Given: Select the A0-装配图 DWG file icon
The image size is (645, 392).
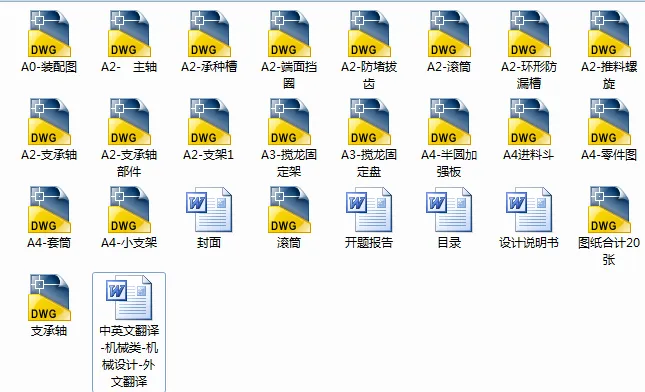Looking at the screenshot, I should click(49, 34).
